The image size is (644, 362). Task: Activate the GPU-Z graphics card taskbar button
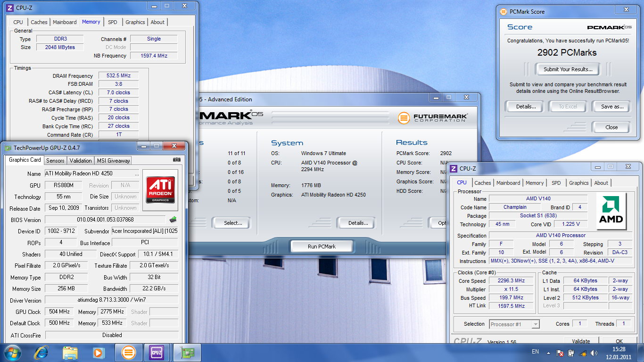coord(187,352)
